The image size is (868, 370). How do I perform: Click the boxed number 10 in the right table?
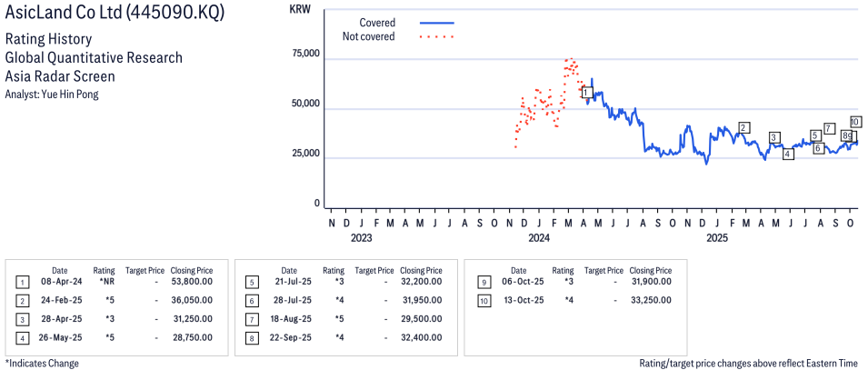(480, 300)
